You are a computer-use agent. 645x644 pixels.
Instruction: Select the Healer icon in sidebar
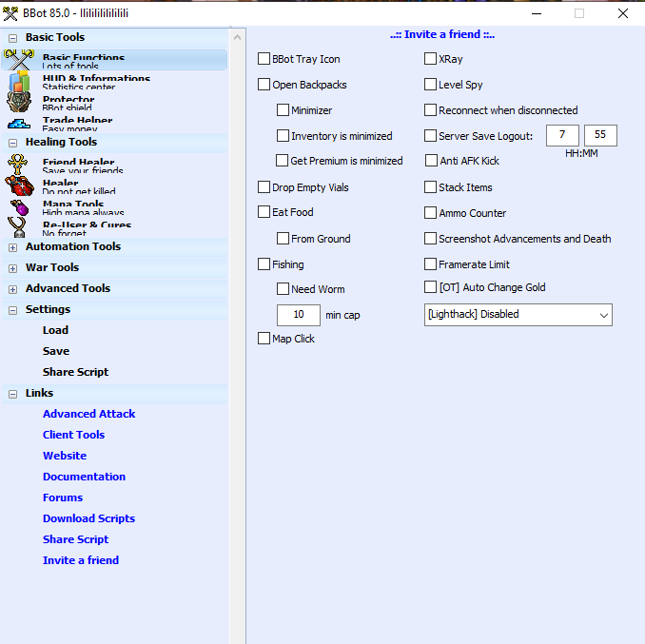point(20,185)
